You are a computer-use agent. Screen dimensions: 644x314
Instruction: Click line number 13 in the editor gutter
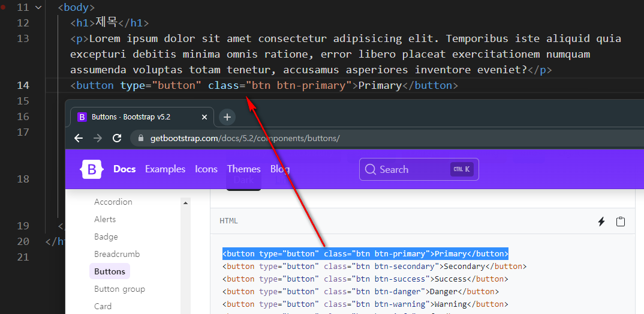coord(23,38)
